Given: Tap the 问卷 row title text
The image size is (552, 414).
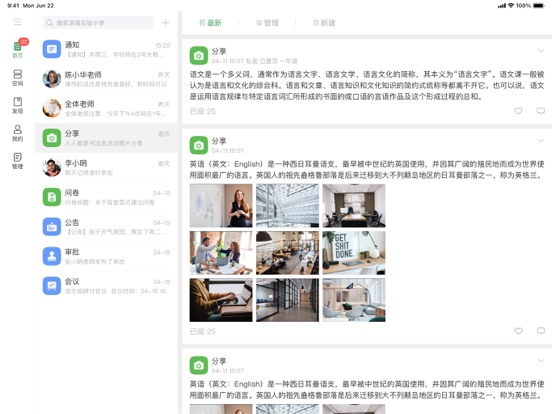Looking at the screenshot, I should tap(72, 193).
